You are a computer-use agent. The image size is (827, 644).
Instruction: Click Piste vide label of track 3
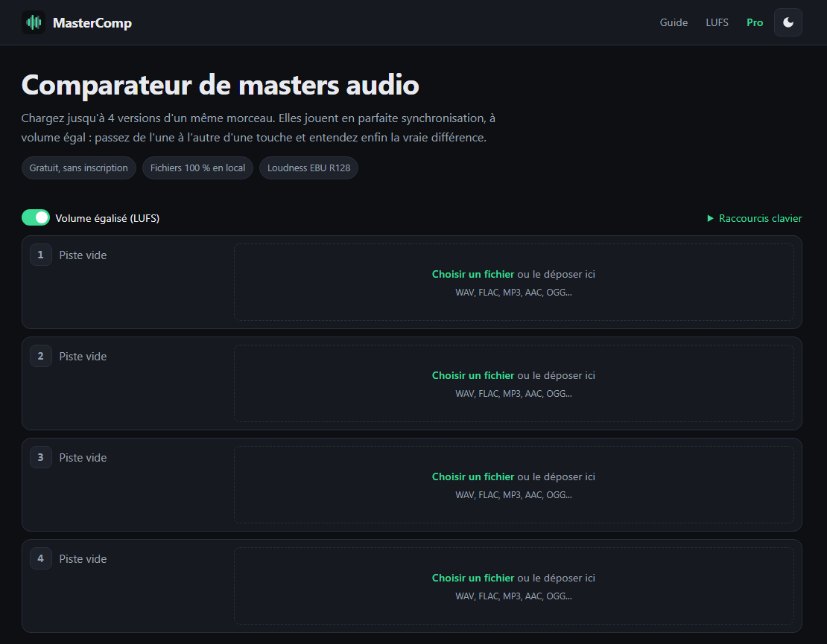[x=83, y=457]
